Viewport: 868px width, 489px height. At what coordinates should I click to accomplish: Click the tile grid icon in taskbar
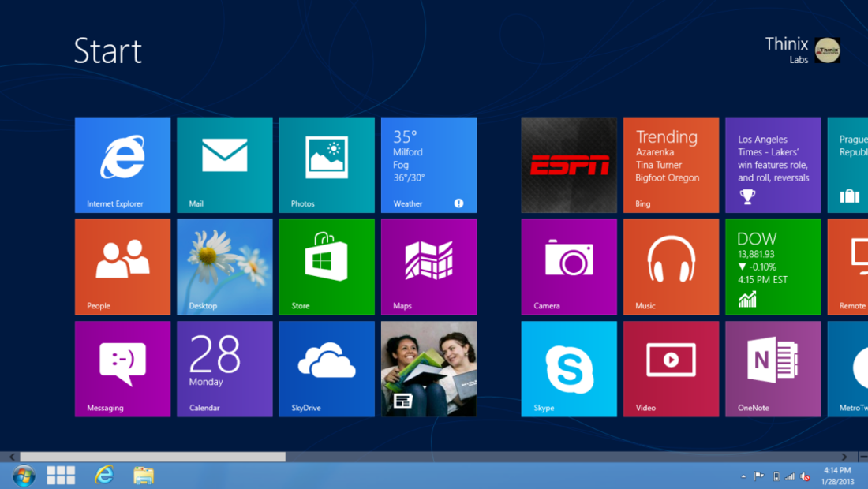[x=61, y=475]
